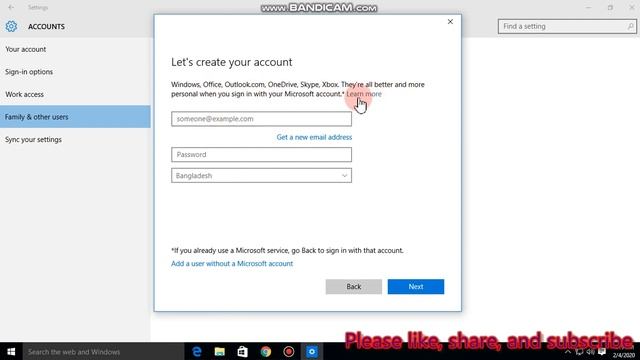This screenshot has width=640, height=360.
Task: Open the volume control in system tray
Action: 590,352
